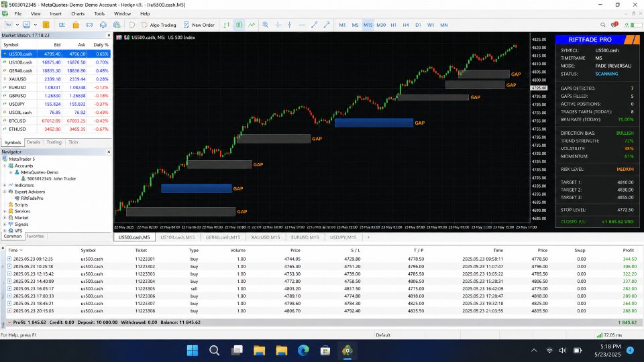Sort history by the Profit column header

[x=628, y=250]
